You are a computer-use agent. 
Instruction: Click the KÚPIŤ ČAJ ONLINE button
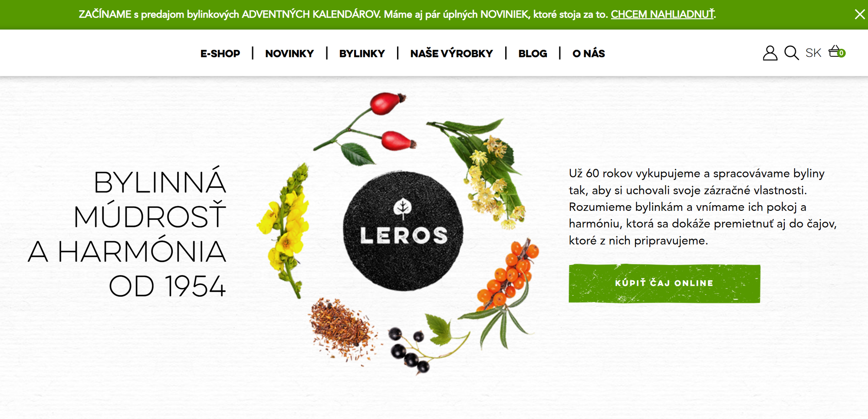click(664, 283)
